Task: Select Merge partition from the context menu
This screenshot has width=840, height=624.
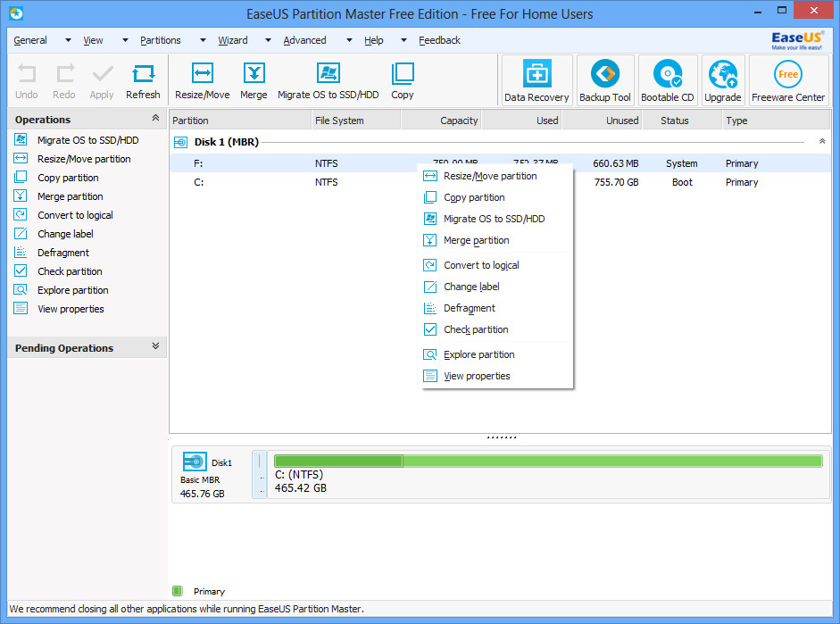Action: pyautogui.click(x=477, y=240)
